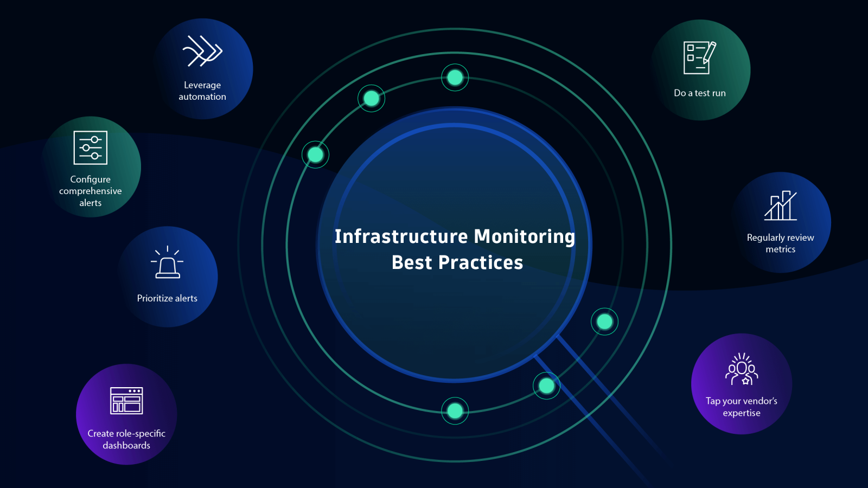Expand the green node on the right orbit

(x=604, y=322)
